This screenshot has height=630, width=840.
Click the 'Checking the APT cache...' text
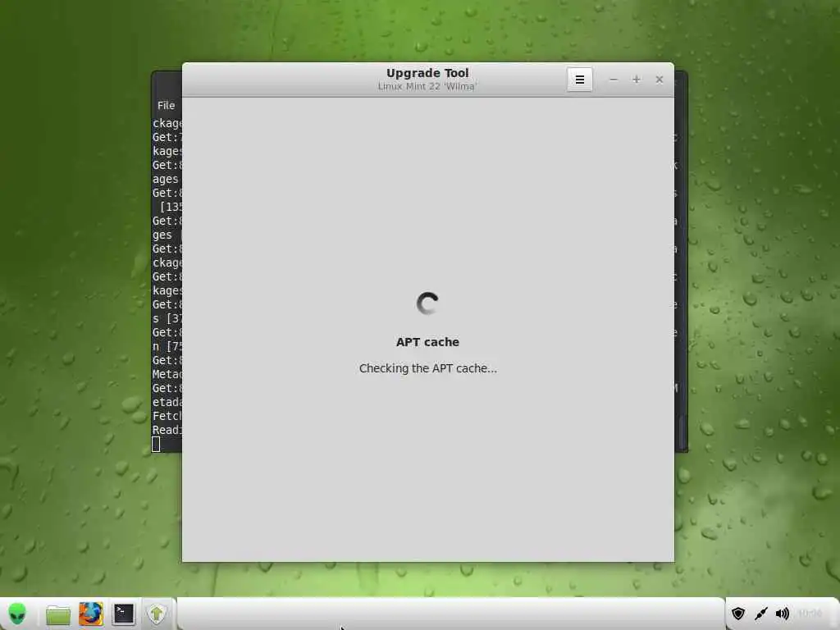pos(428,368)
